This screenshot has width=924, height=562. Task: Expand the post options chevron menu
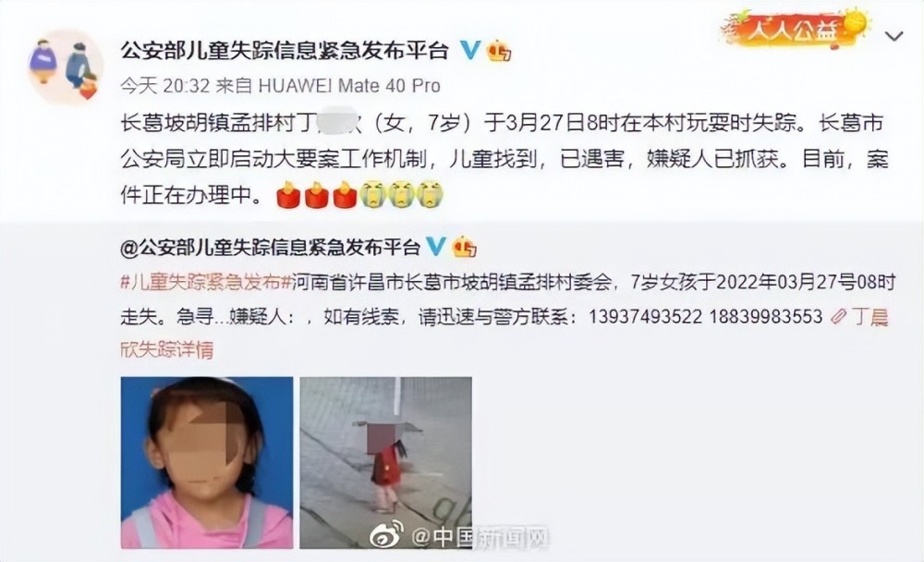tap(894, 36)
